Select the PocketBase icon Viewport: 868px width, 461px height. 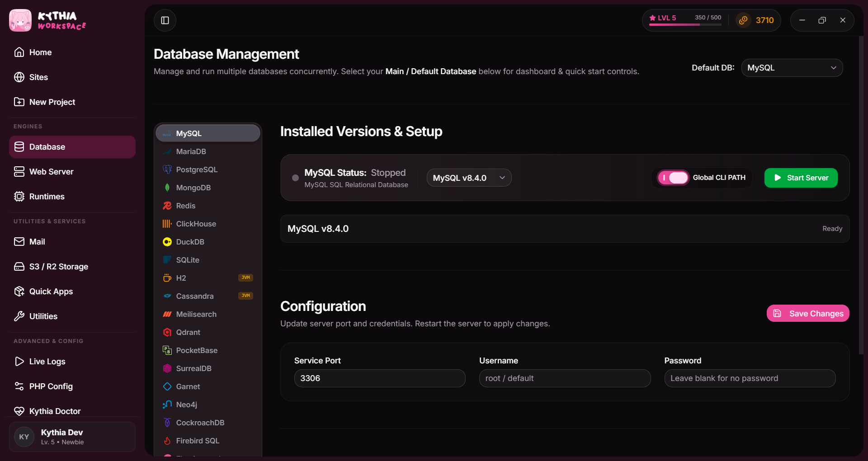click(x=167, y=350)
